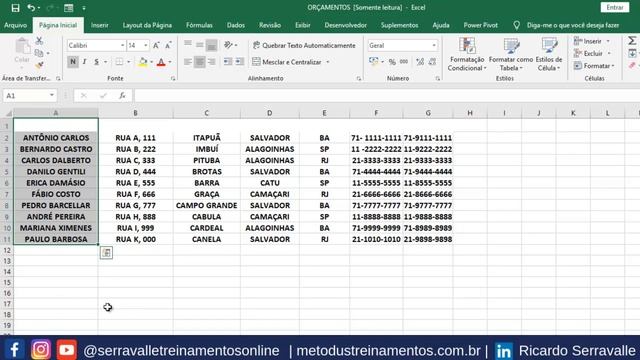
Task: Center text horizontally
Action: click(200, 62)
